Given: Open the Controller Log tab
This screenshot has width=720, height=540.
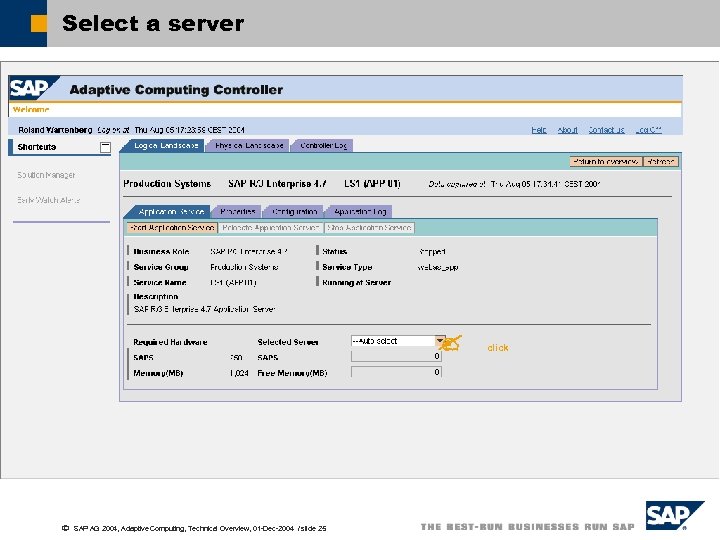Looking at the screenshot, I should [x=323, y=146].
